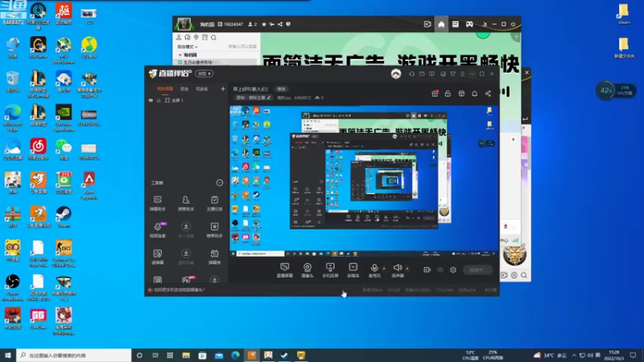
Task: Open customer service headset icon in title bar
Action: pos(411,74)
